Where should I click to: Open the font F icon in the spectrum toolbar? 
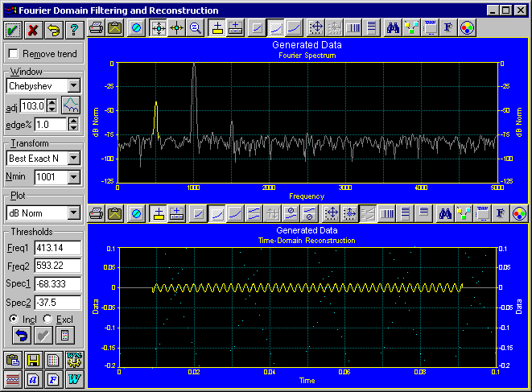point(448,28)
